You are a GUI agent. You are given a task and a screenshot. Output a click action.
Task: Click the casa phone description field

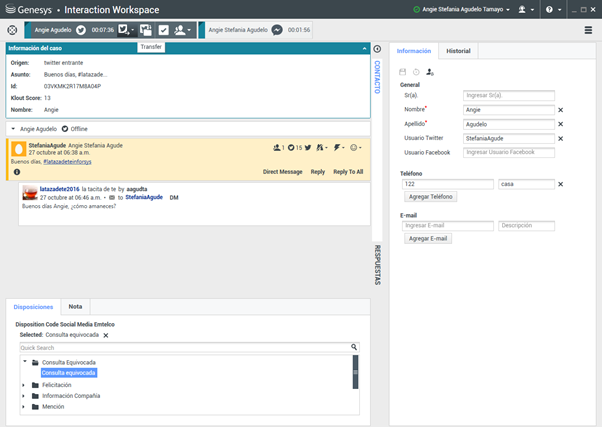(x=526, y=184)
